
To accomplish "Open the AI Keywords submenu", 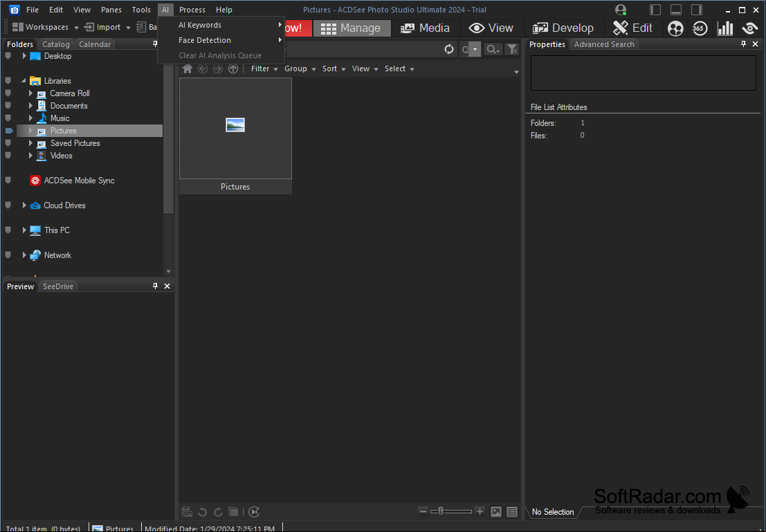I will click(221, 25).
